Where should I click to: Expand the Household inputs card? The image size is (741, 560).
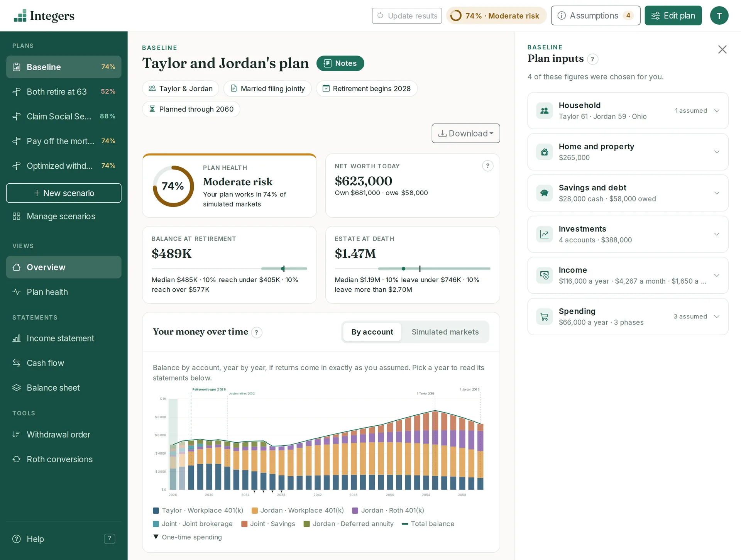(x=628, y=111)
